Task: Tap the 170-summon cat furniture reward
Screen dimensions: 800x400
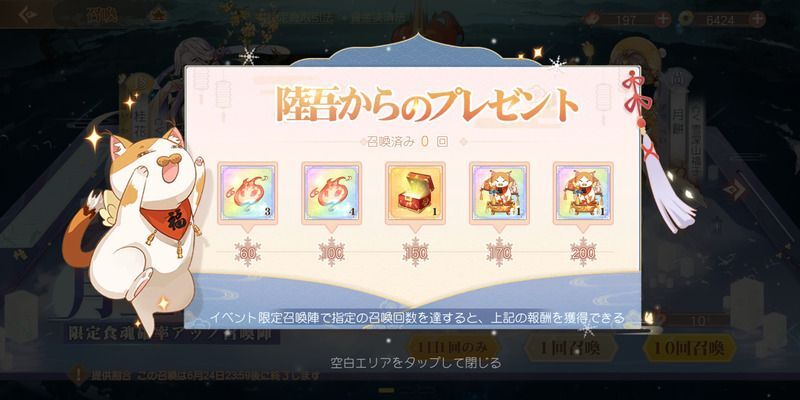Action: (499, 192)
